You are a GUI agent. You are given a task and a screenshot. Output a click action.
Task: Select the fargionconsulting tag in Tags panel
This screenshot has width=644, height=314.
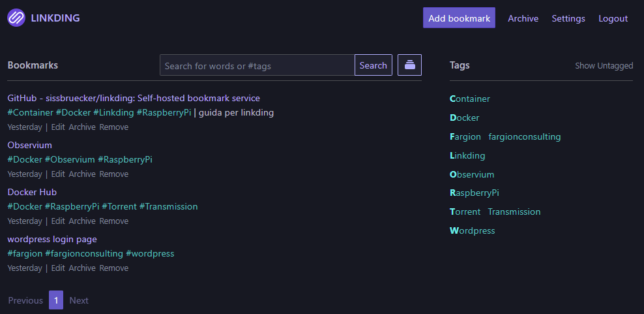click(x=525, y=136)
